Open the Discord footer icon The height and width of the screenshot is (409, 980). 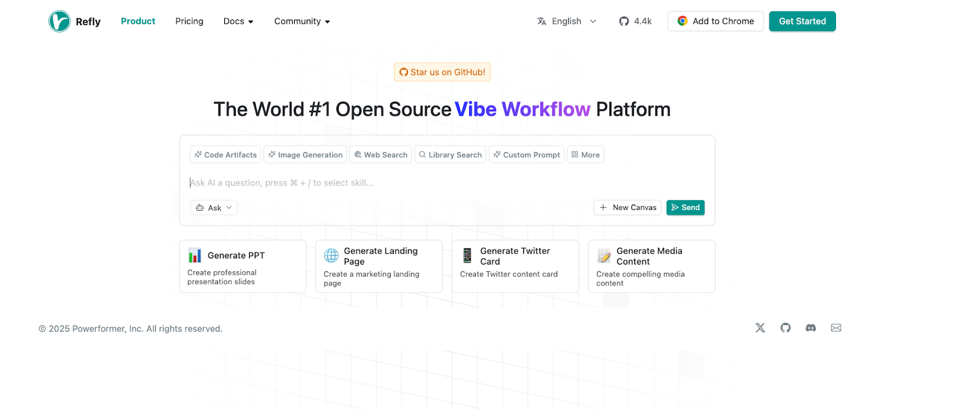(811, 328)
